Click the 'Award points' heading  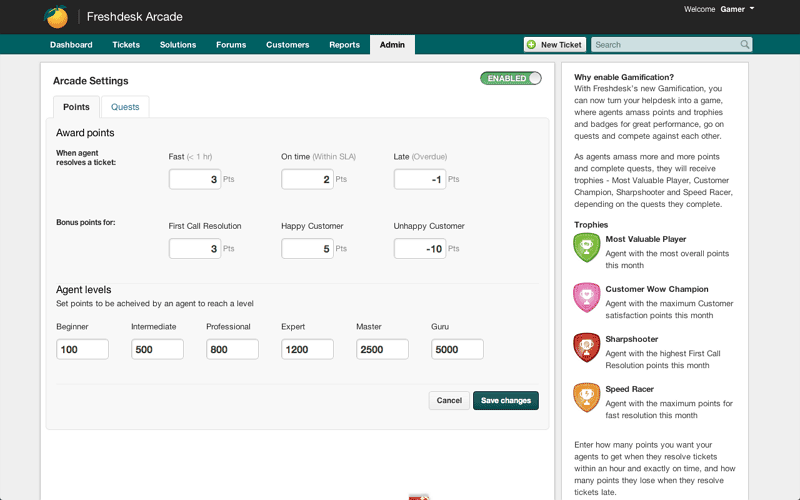[x=85, y=133]
